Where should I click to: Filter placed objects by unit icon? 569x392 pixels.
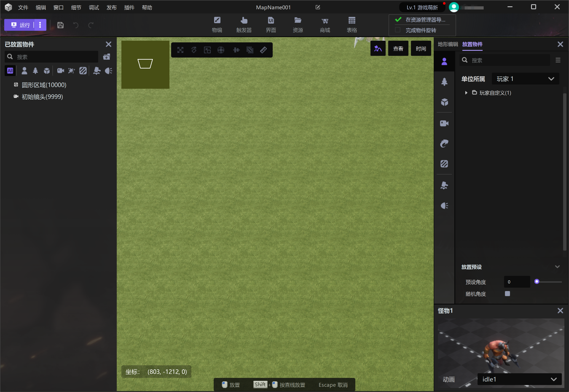coord(24,71)
